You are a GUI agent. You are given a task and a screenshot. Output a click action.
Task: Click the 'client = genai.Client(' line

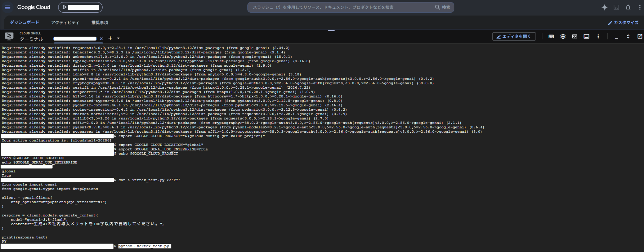coord(27,198)
